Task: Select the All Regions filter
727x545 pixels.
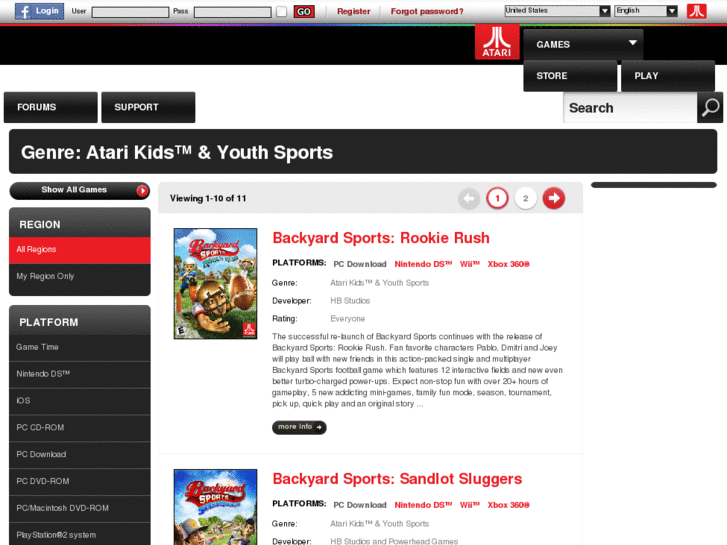Action: pos(80,250)
